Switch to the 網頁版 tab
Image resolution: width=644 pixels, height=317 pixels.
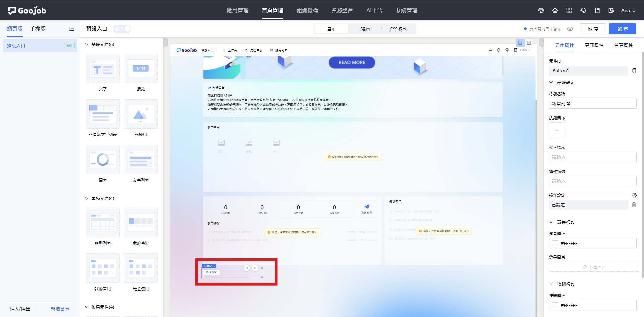point(15,29)
